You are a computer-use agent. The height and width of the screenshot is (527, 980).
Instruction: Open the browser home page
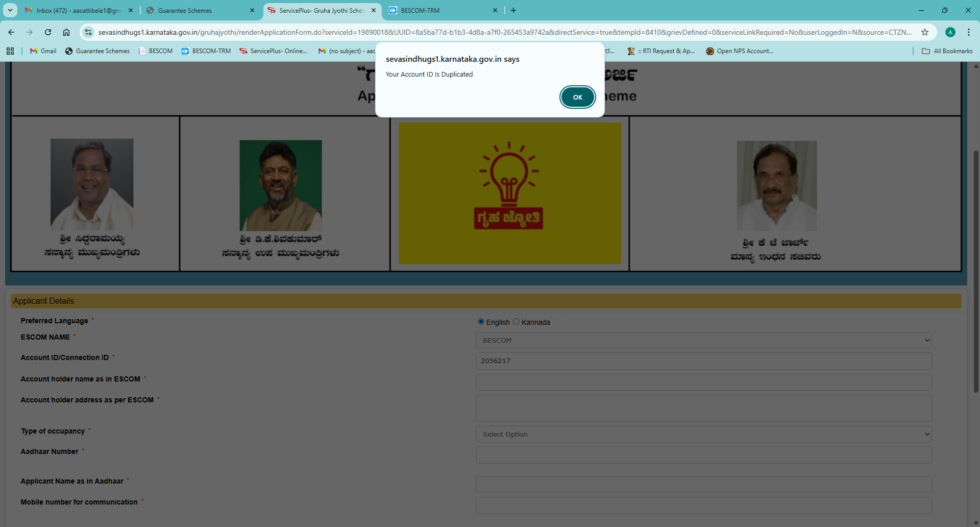66,32
